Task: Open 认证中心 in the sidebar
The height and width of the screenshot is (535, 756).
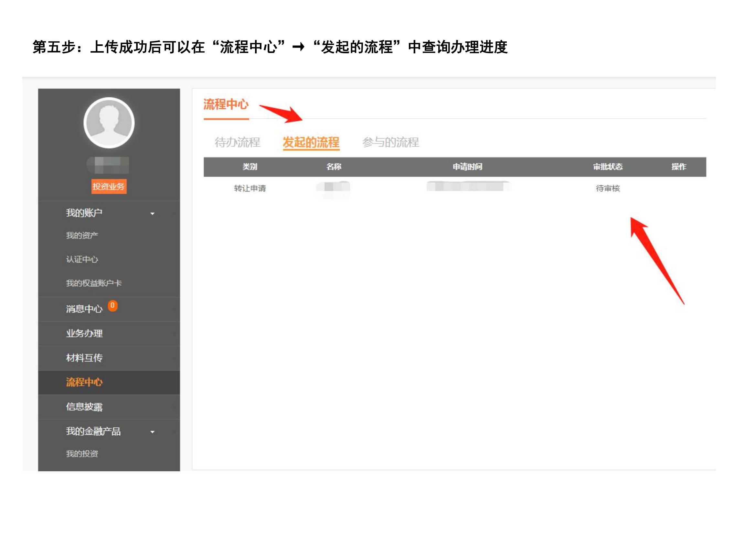Action: pyautogui.click(x=82, y=260)
